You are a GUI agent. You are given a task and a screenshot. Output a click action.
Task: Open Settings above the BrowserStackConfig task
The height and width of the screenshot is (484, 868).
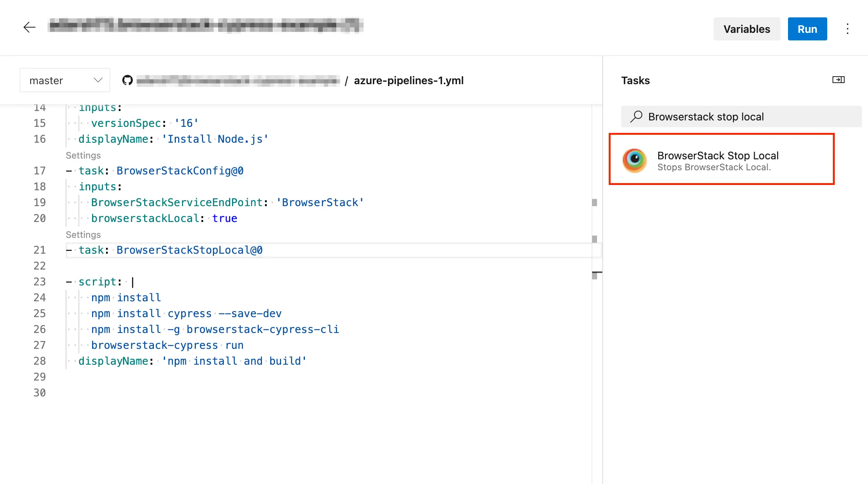(83, 156)
